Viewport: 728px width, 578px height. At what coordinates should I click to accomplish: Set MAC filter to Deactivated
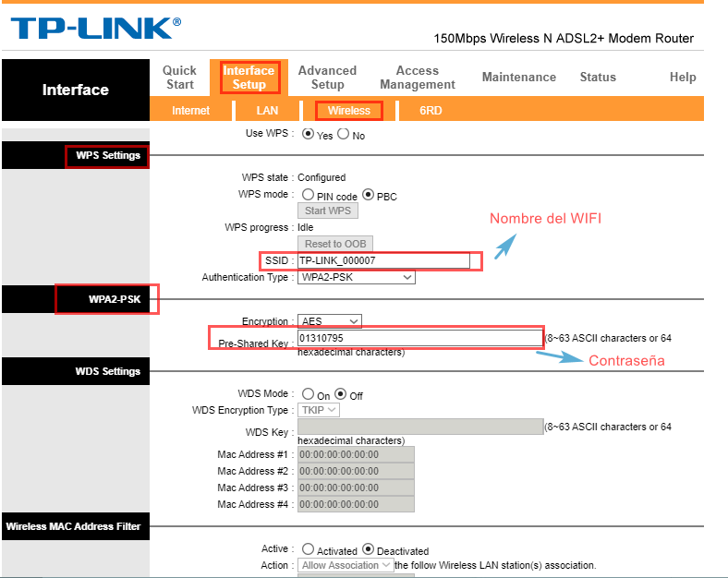click(369, 549)
